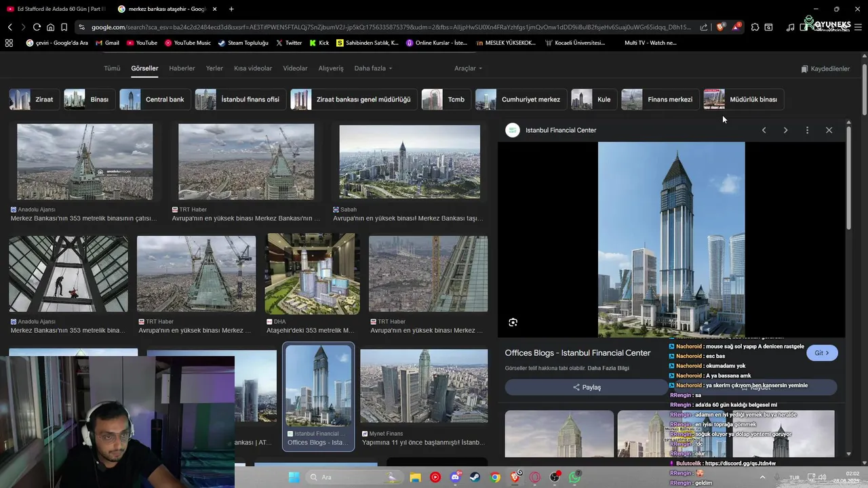Open the browser home page

[50, 27]
